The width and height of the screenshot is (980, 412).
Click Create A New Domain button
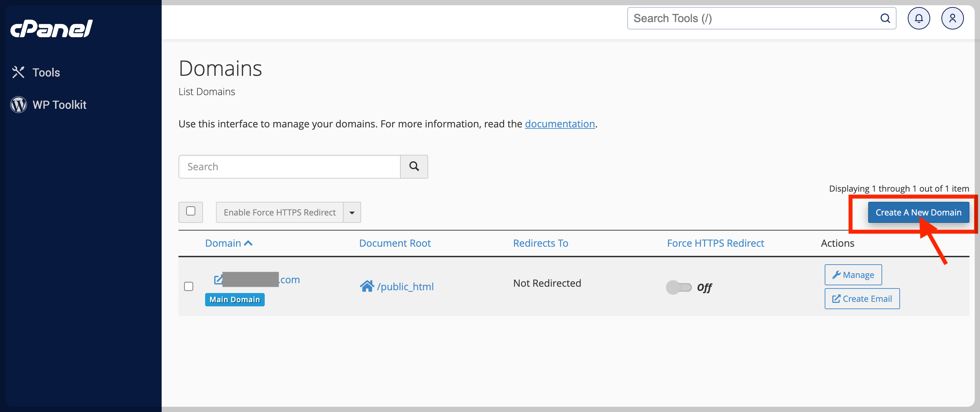coord(918,212)
